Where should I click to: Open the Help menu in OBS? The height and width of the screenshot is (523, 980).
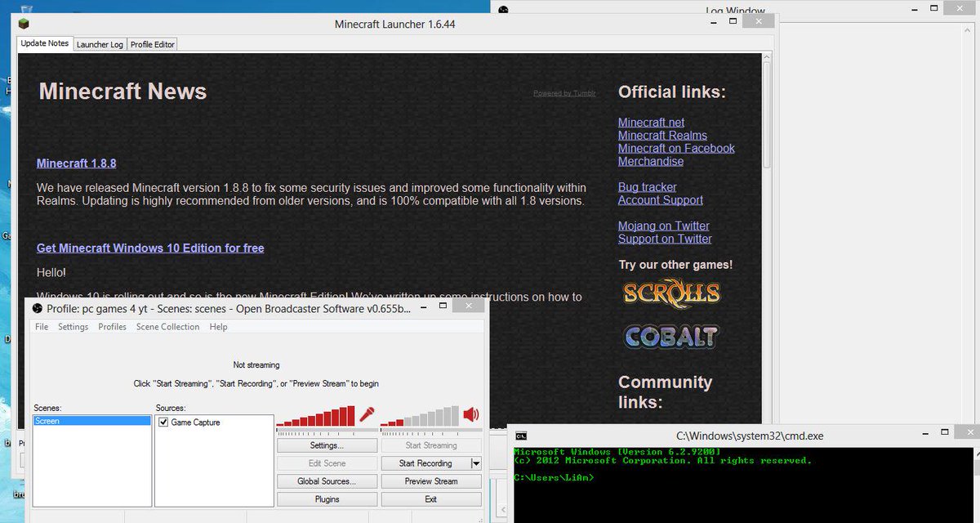tap(219, 327)
